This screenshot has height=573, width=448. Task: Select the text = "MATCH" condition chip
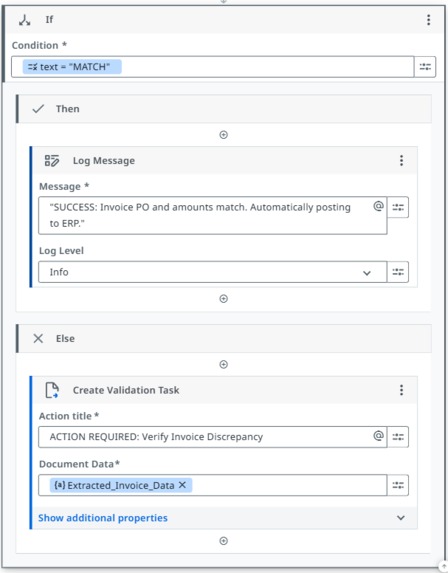pos(72,67)
